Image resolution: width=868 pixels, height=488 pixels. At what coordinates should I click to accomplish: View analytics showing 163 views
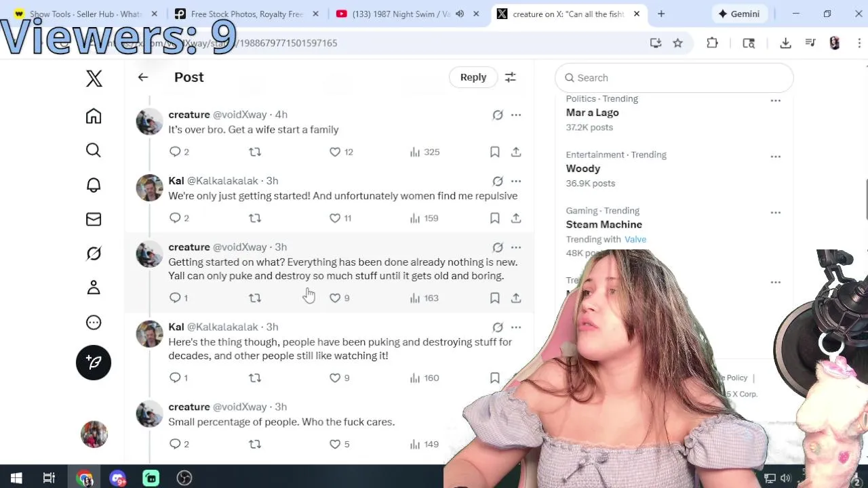pos(425,298)
